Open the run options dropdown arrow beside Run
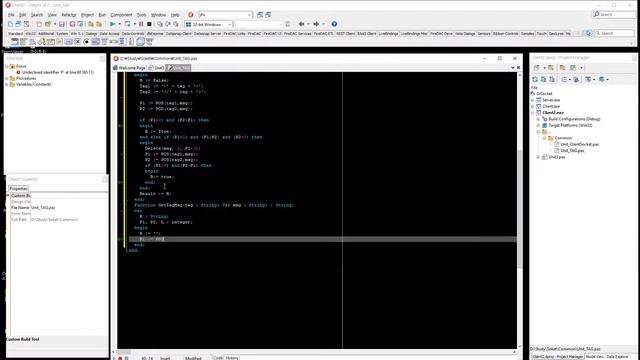 tap(120, 24)
